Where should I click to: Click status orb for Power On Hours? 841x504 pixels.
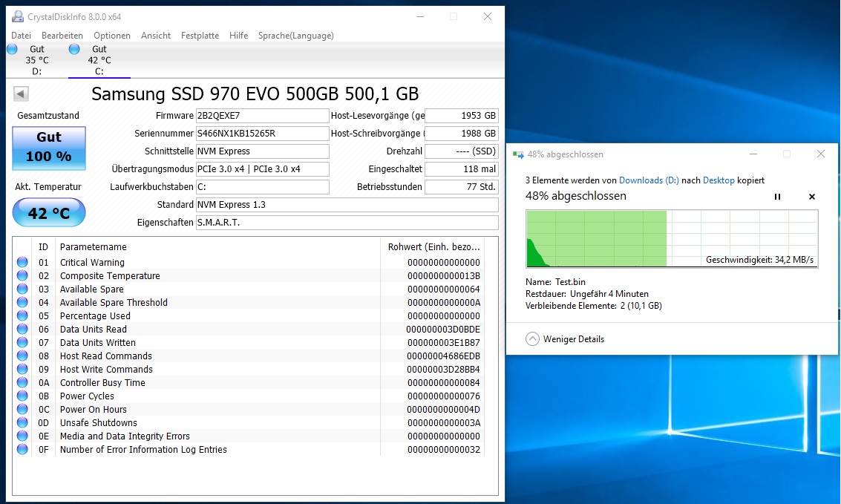22,409
